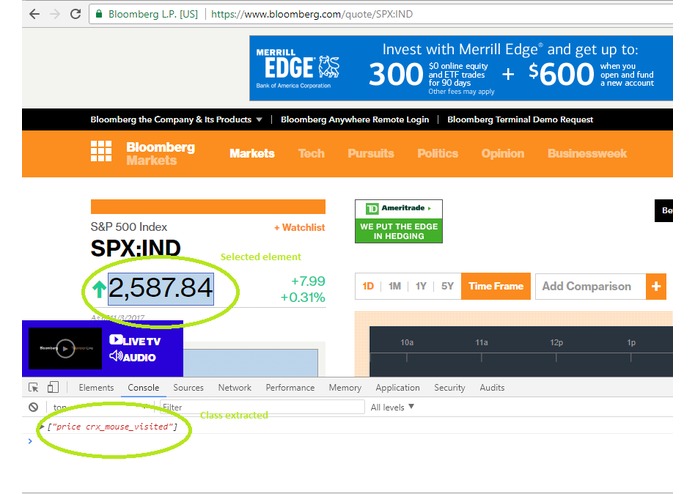Image resolution: width=695 pixels, height=494 pixels.
Task: Click the 12p chart time label
Action: click(x=556, y=342)
